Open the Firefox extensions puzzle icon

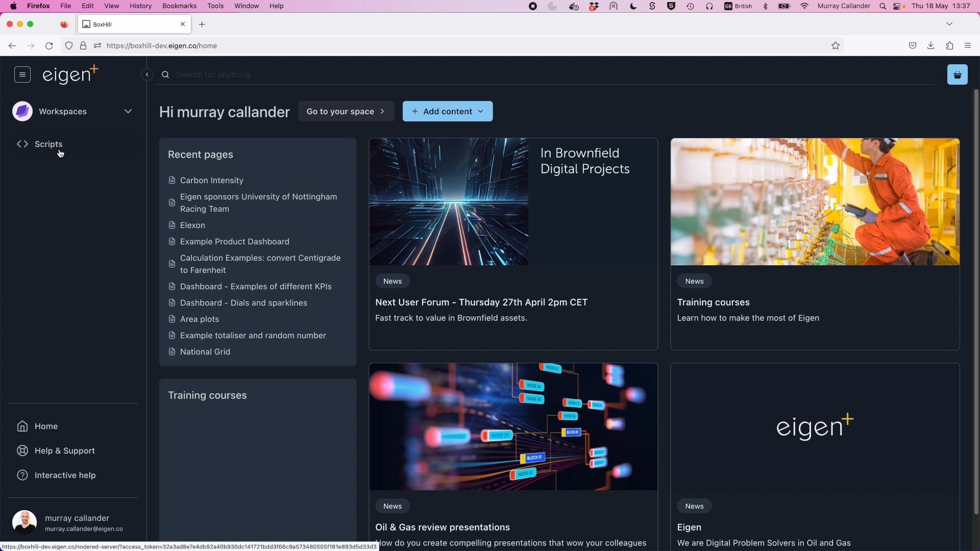tap(950, 45)
